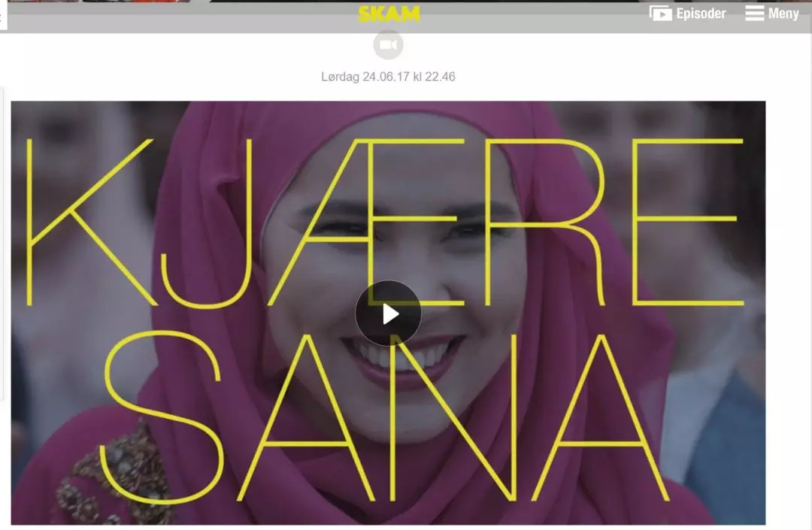Click the timestamp Lørdag 24.06.17 kl 22.46

388,77
